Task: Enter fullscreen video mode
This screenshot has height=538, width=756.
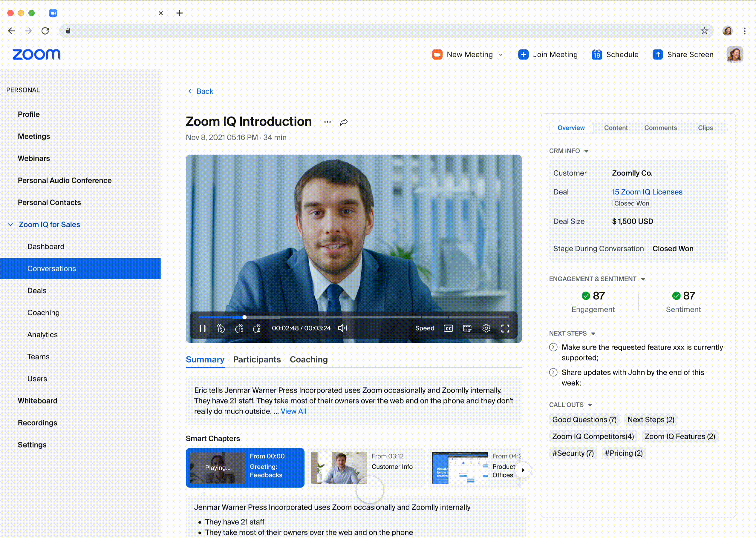Action: click(x=505, y=328)
